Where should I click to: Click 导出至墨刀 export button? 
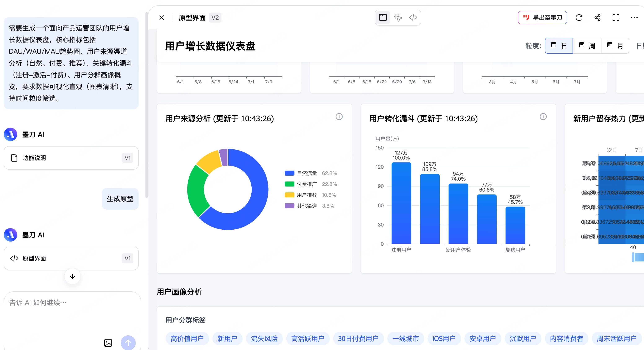542,18
